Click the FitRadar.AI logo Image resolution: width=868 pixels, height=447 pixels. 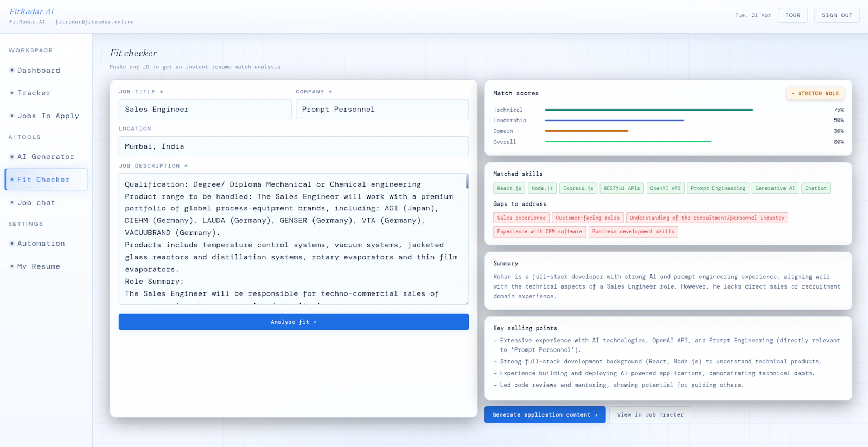(31, 11)
